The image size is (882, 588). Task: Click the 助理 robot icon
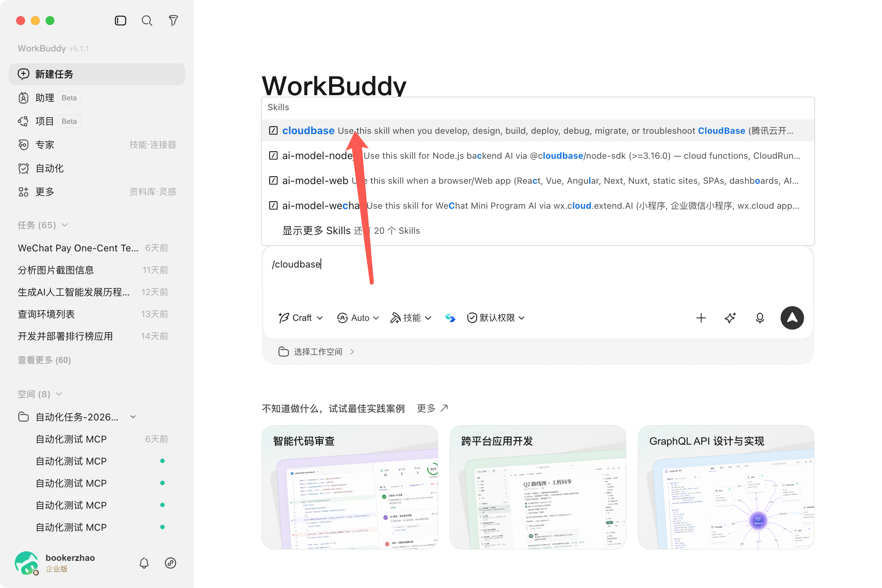[x=23, y=98]
